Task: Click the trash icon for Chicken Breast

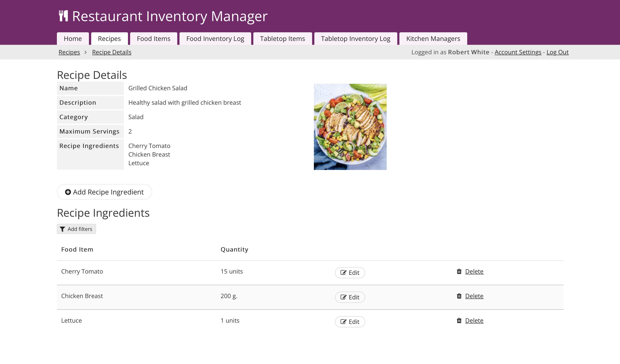Action: [459, 296]
